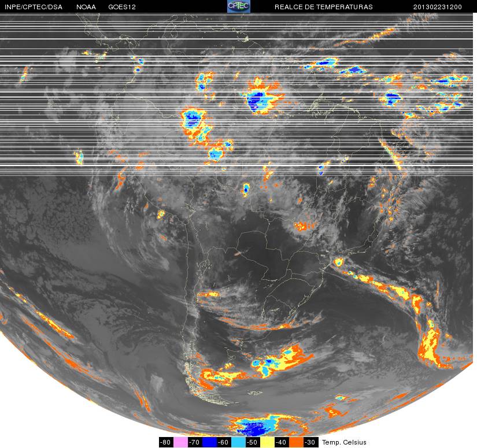This screenshot has height=448, width=477.
Task: Click the -70 legend value
Action: tap(195, 442)
